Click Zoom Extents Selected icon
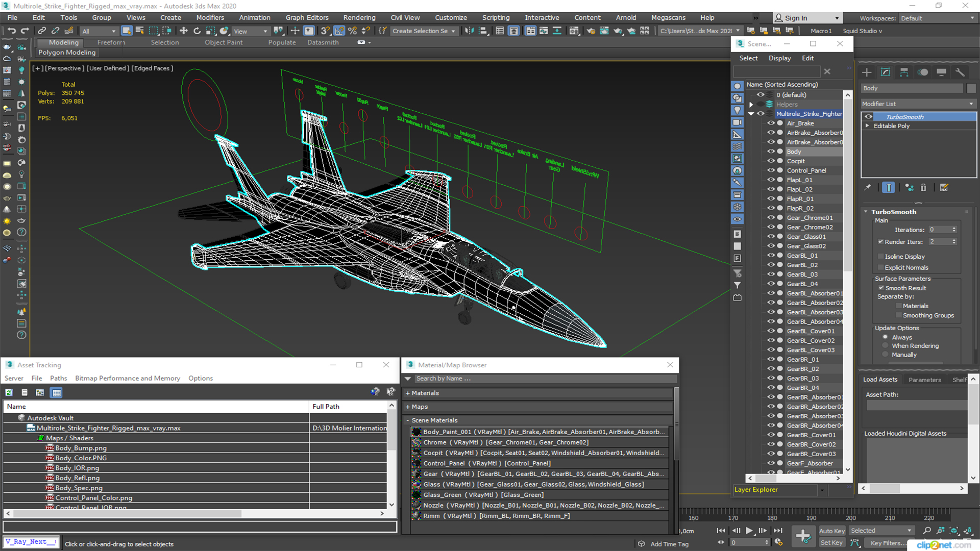Screen dimensions: 980x551 point(953,531)
